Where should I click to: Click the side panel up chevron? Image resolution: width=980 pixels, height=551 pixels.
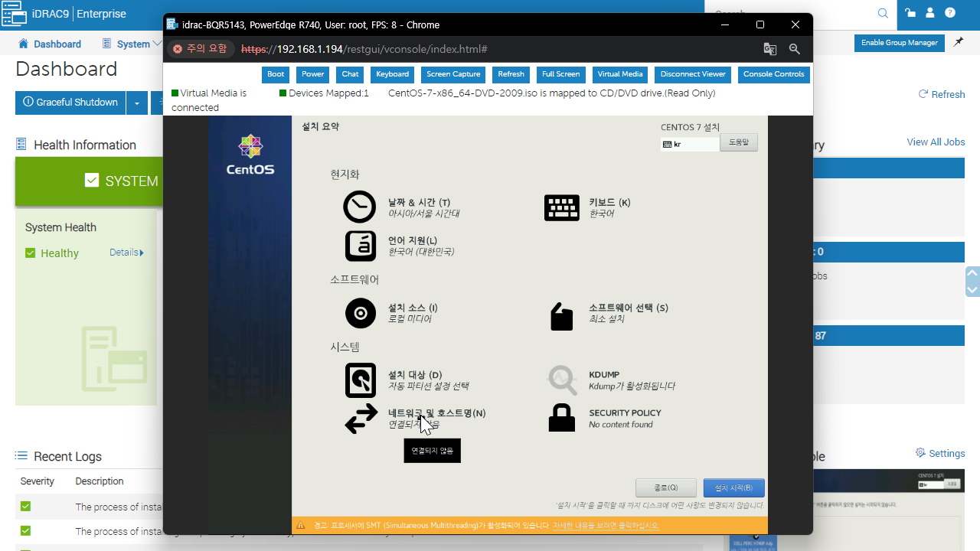pyautogui.click(x=972, y=272)
